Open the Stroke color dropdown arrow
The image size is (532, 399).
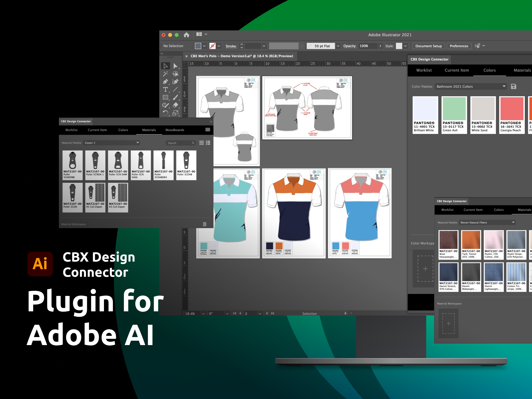[219, 46]
